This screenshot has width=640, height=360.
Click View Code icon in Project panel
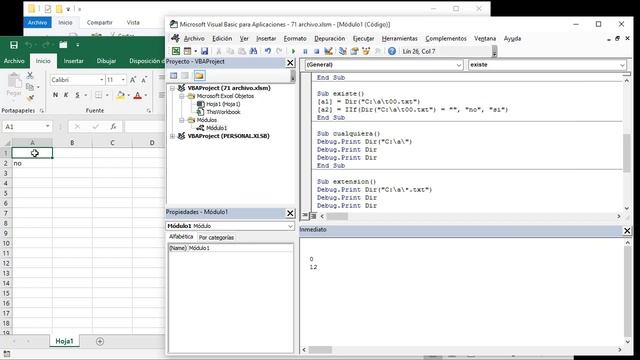pyautogui.click(x=173, y=76)
